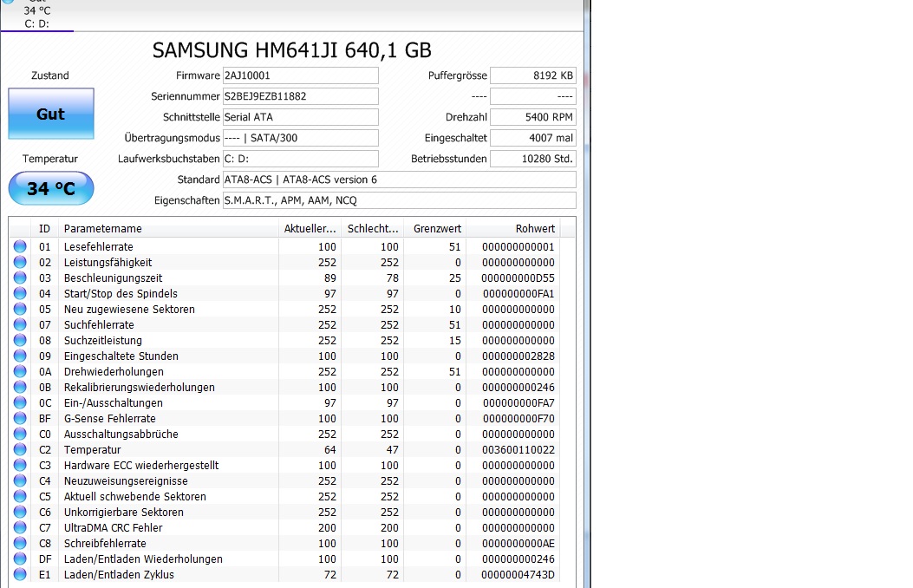Viewport: 913px width, 588px height.
Task: Click the Eingeschaltet 4007 mal field
Action: (532, 138)
